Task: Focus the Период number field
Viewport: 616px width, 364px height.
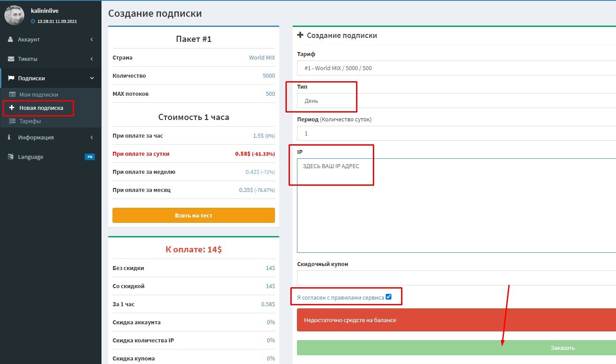Action: 456,133
